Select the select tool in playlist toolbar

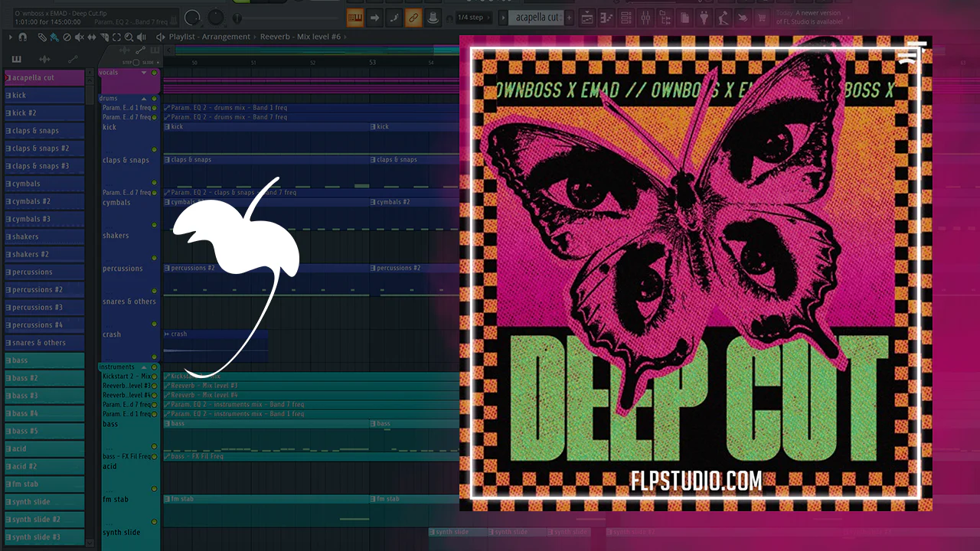point(116,37)
